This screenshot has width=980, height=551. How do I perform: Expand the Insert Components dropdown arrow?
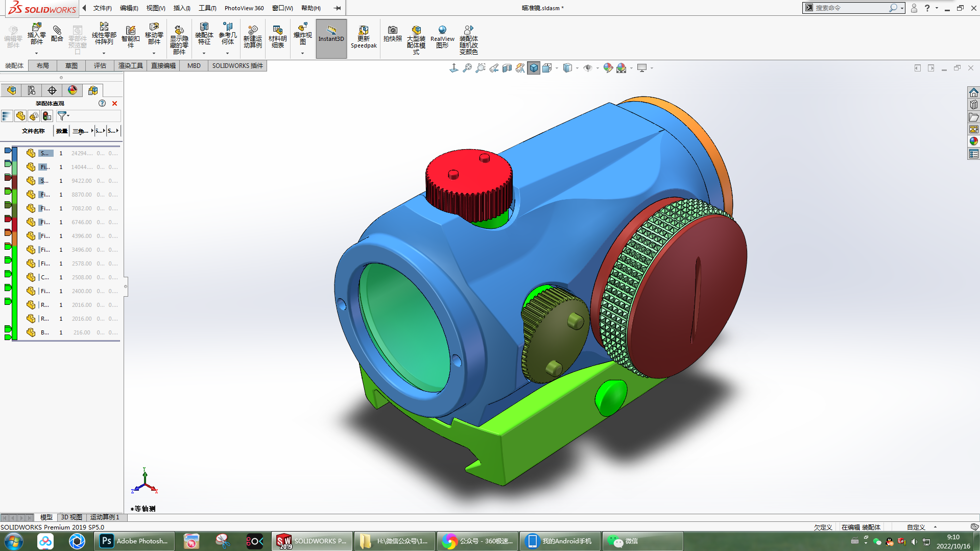click(36, 53)
